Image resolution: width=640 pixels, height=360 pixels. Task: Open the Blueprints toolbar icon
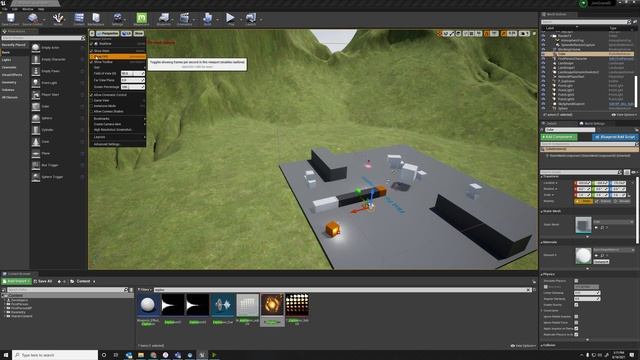pyautogui.click(x=164, y=18)
